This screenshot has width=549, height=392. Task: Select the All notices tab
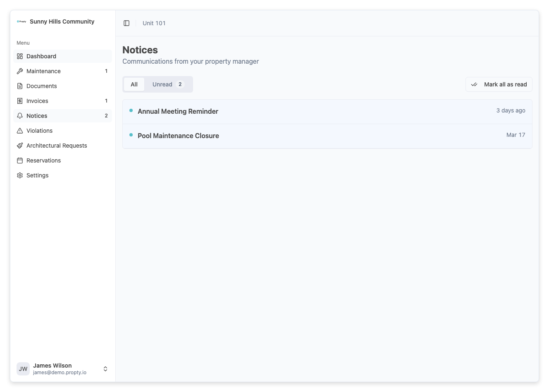pyautogui.click(x=134, y=84)
